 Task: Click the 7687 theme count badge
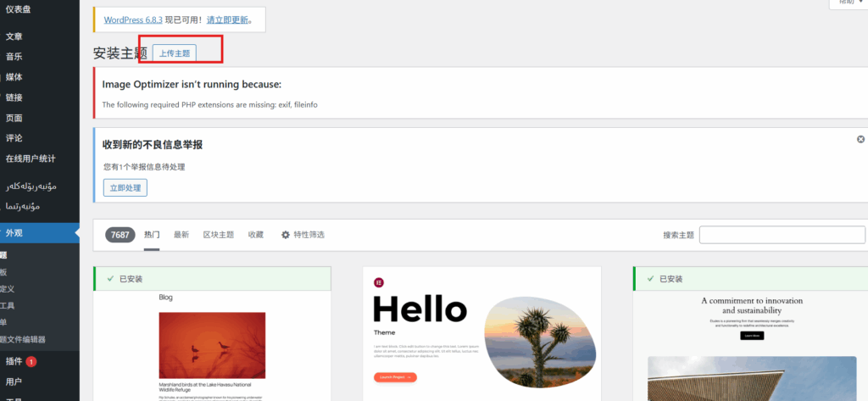pos(120,235)
